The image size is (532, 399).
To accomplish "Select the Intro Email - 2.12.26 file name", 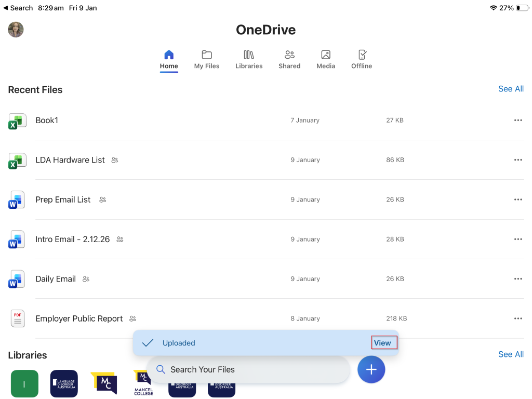I will 73,239.
